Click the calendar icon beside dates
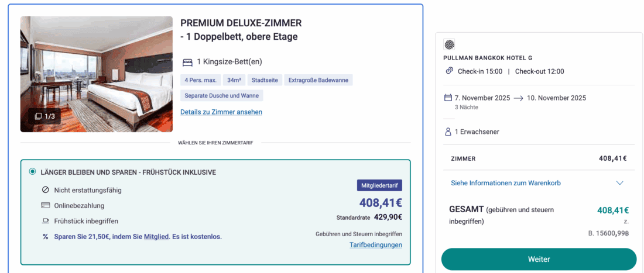Image resolution: width=644 pixels, height=273 pixels. 448,98
